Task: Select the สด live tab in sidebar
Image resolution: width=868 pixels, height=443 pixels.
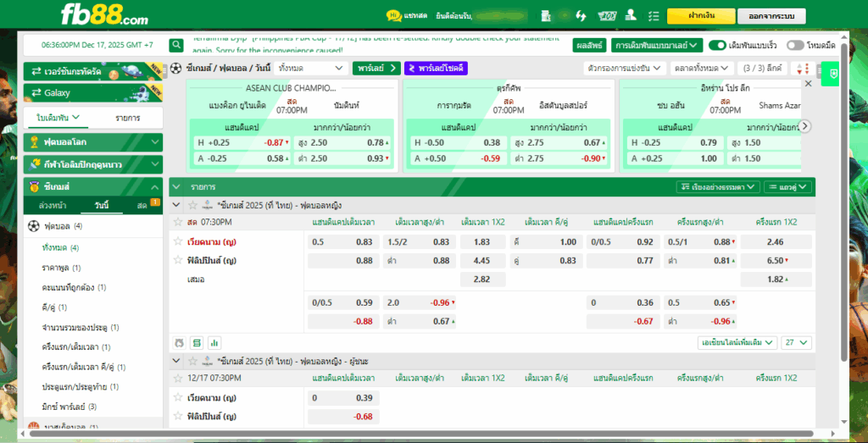Action: click(x=142, y=206)
